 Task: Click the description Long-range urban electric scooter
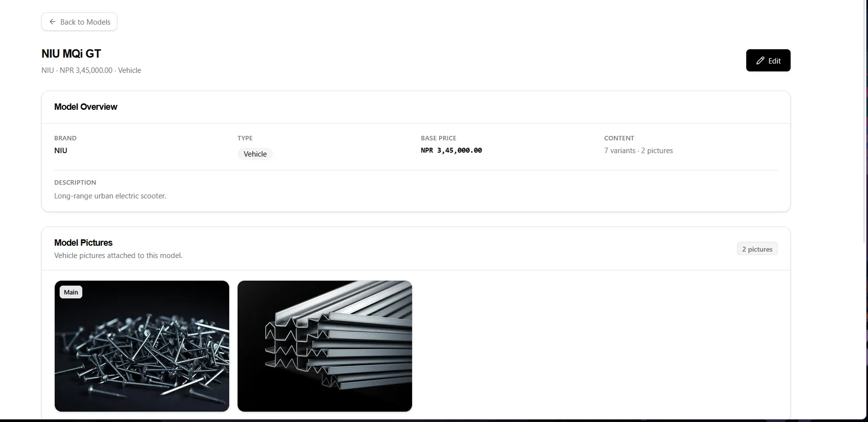pyautogui.click(x=110, y=196)
